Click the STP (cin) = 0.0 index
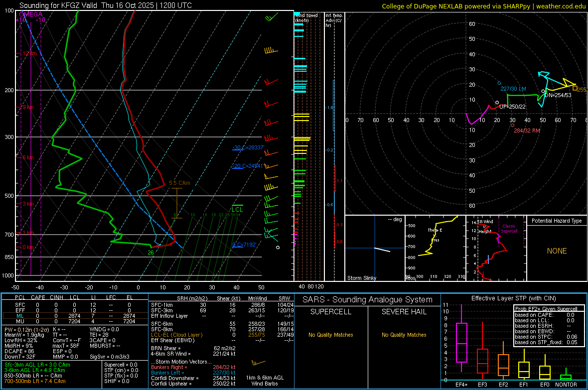The width and height of the screenshot is (588, 390). click(121, 370)
